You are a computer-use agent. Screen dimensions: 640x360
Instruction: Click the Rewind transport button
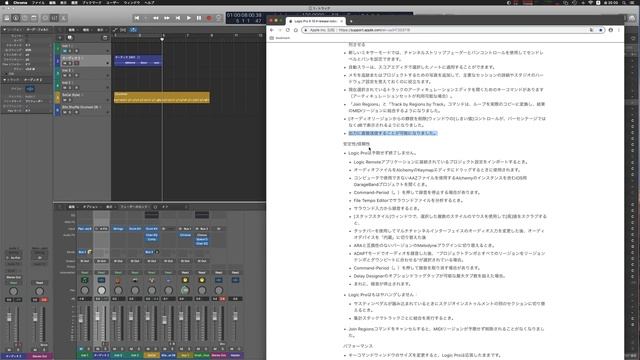point(156,18)
